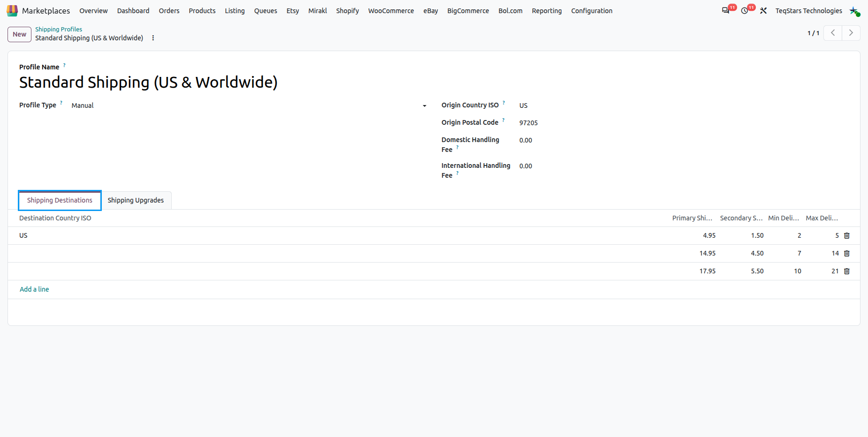This screenshot has height=437, width=868.
Task: Show help for International Handling Fee
Action: pyautogui.click(x=457, y=173)
